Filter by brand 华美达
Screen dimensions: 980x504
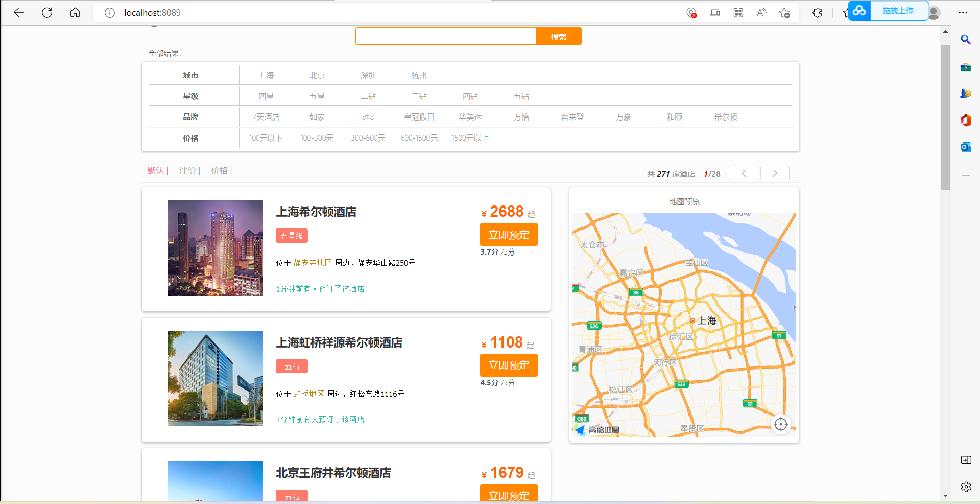tap(470, 117)
